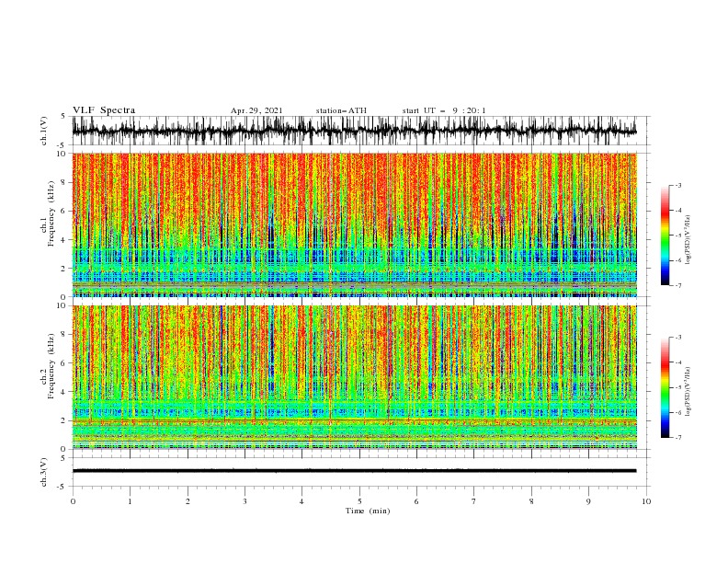Click the "Time (min)" axis label
Viewport: 728px width, 563px height.
click(x=368, y=511)
